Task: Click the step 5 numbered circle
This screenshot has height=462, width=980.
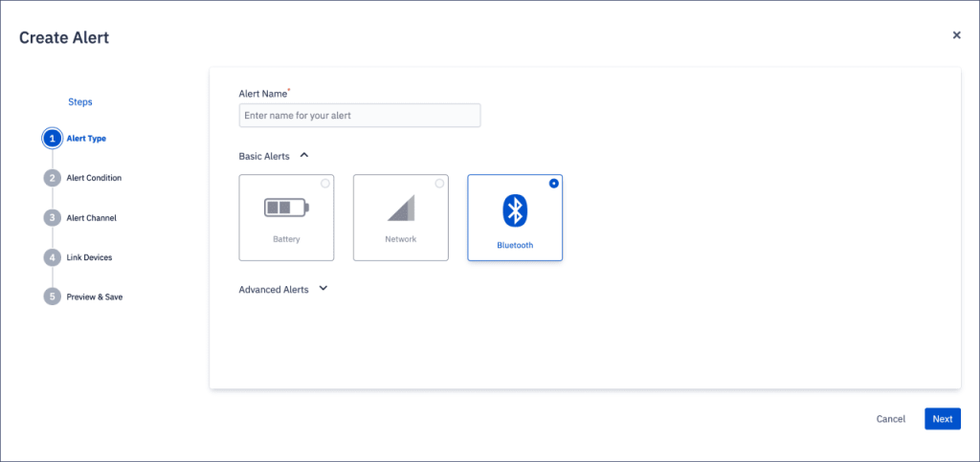Action: 52,297
